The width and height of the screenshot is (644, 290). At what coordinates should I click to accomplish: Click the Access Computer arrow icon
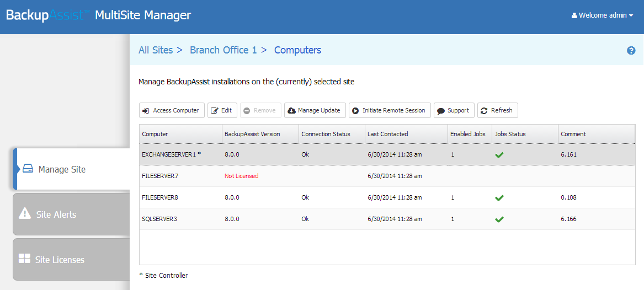click(x=146, y=110)
